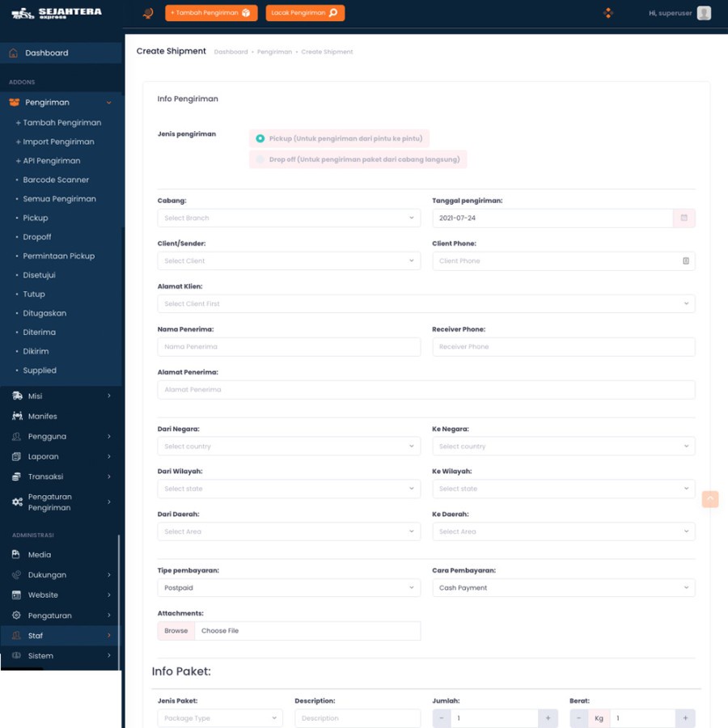Click the Media icon
The image size is (728, 728).
click(x=16, y=554)
